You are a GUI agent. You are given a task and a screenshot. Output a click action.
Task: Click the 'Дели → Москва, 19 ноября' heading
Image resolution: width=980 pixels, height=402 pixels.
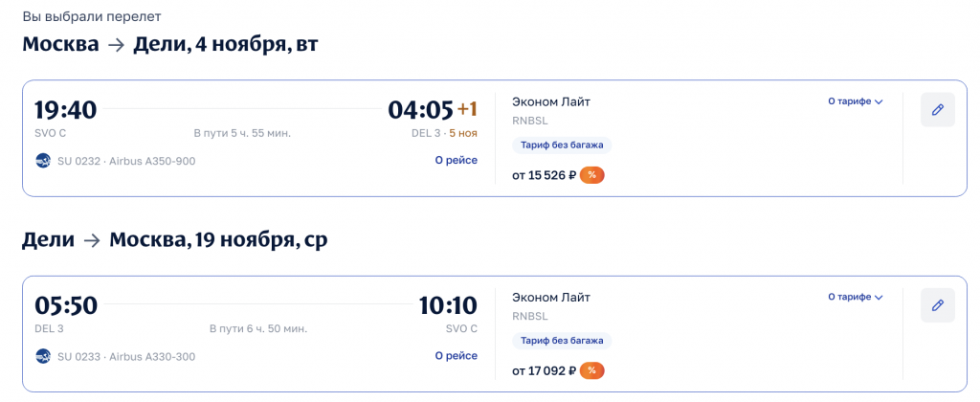pyautogui.click(x=174, y=240)
